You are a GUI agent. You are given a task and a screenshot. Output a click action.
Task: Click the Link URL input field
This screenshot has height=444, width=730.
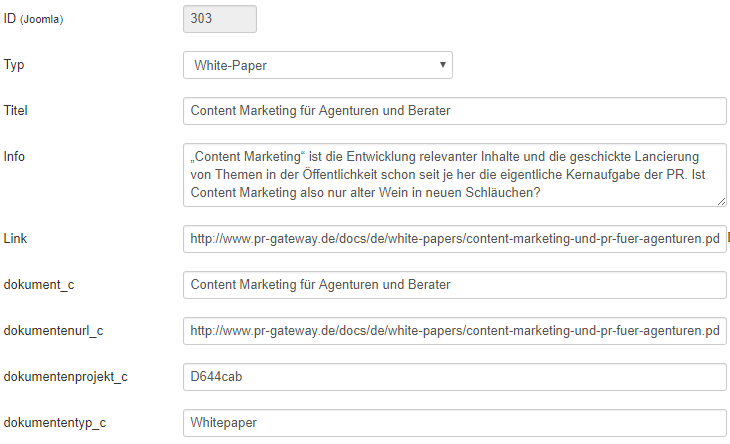tap(454, 239)
